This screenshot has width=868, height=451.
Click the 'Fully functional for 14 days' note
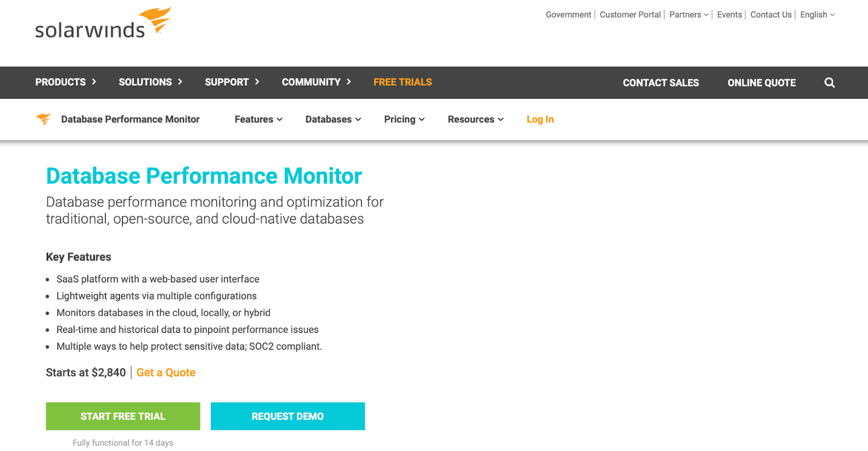[123, 443]
